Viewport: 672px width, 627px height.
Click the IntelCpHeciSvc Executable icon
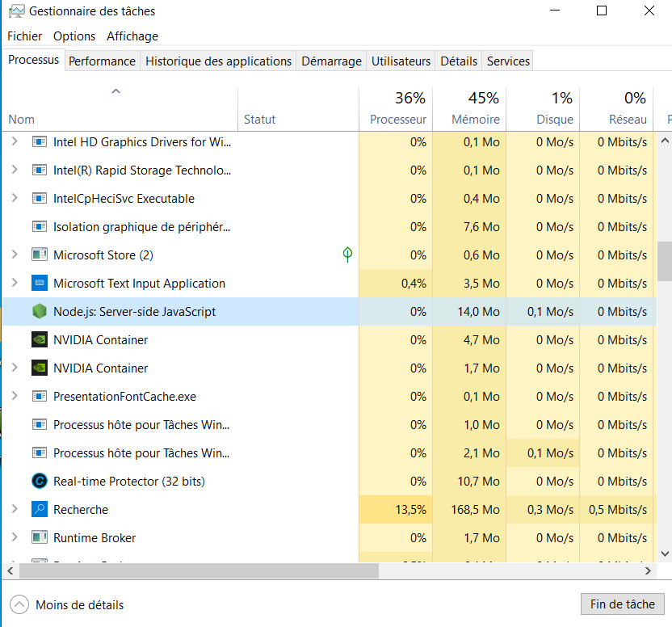[40, 198]
